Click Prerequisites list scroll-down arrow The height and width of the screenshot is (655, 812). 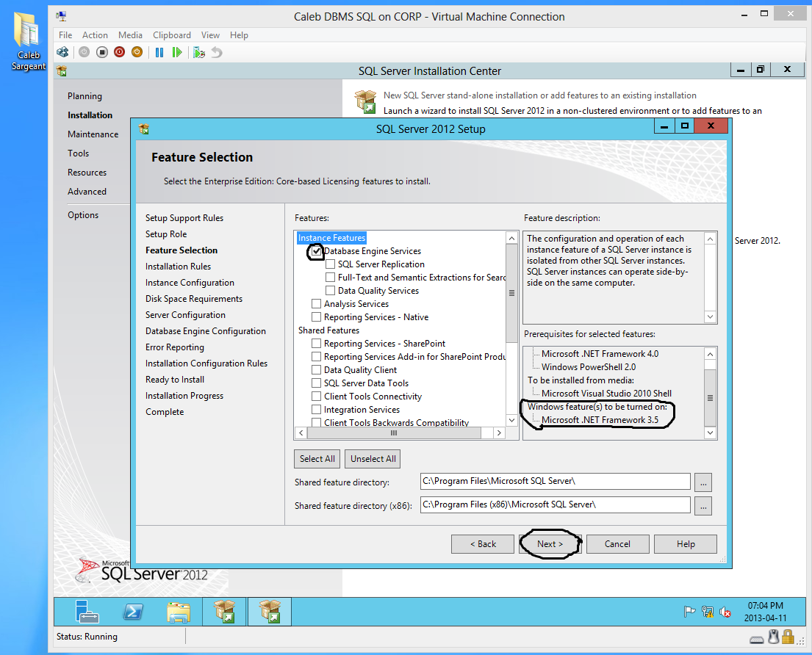710,433
